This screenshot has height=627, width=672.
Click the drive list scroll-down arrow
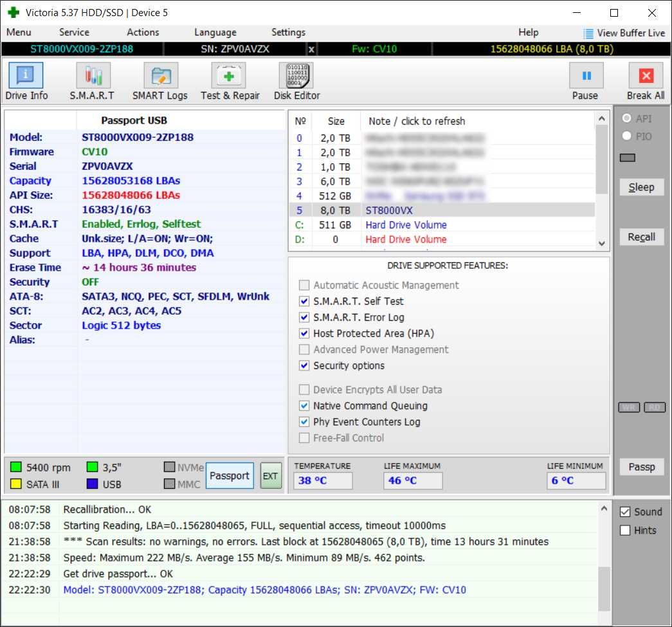pyautogui.click(x=602, y=244)
